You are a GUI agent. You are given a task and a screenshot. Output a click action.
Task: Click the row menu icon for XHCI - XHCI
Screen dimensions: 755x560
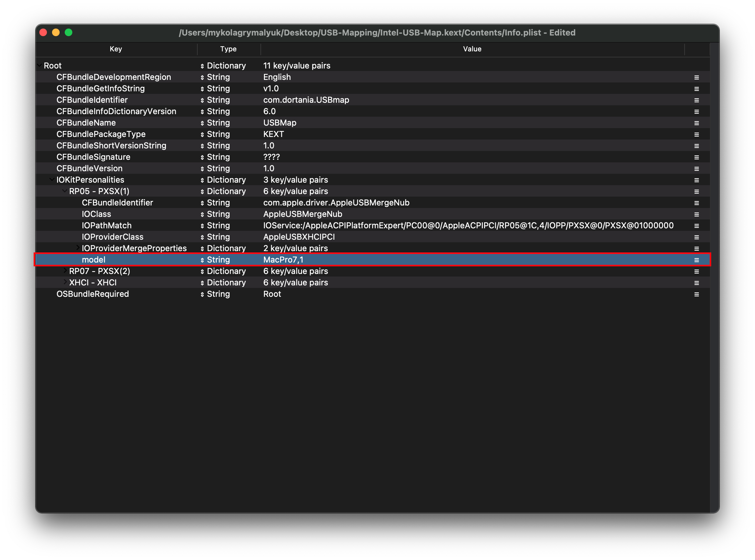click(x=696, y=283)
